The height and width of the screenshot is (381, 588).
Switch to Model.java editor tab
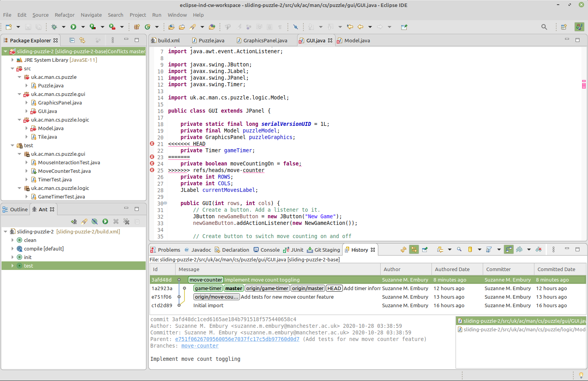click(x=353, y=40)
